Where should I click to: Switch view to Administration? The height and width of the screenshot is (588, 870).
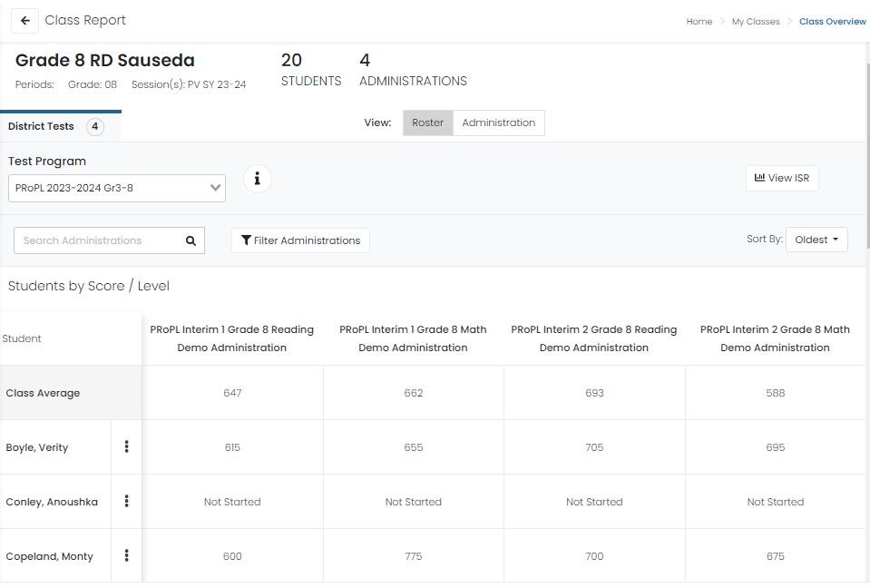pyautogui.click(x=498, y=122)
